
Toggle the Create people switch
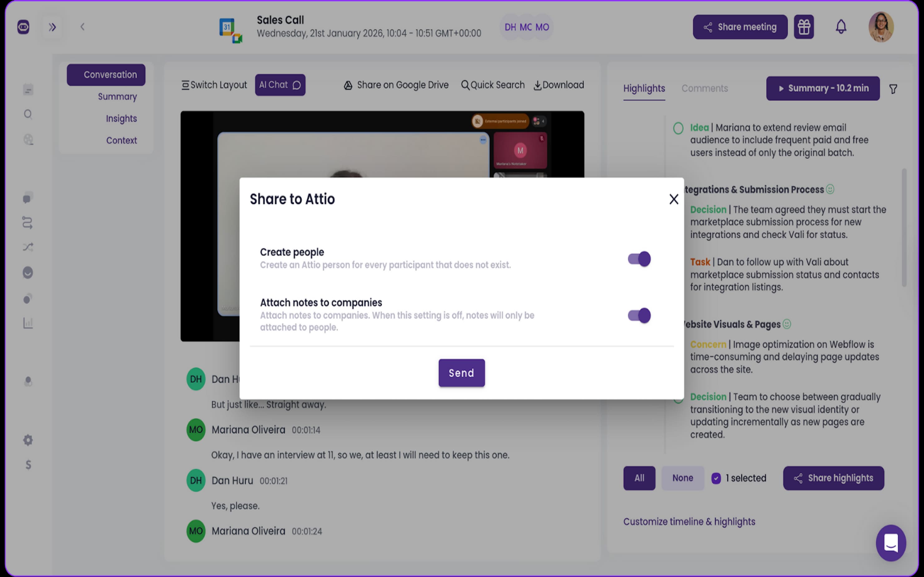(639, 259)
